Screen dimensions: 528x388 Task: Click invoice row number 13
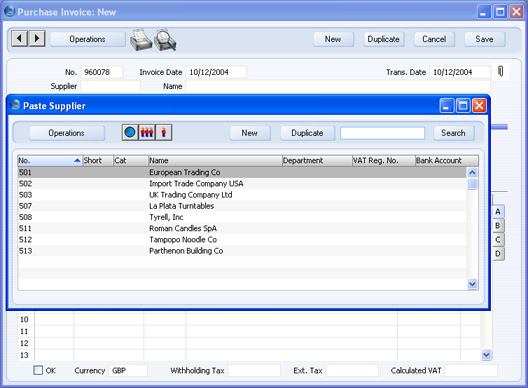(25, 355)
